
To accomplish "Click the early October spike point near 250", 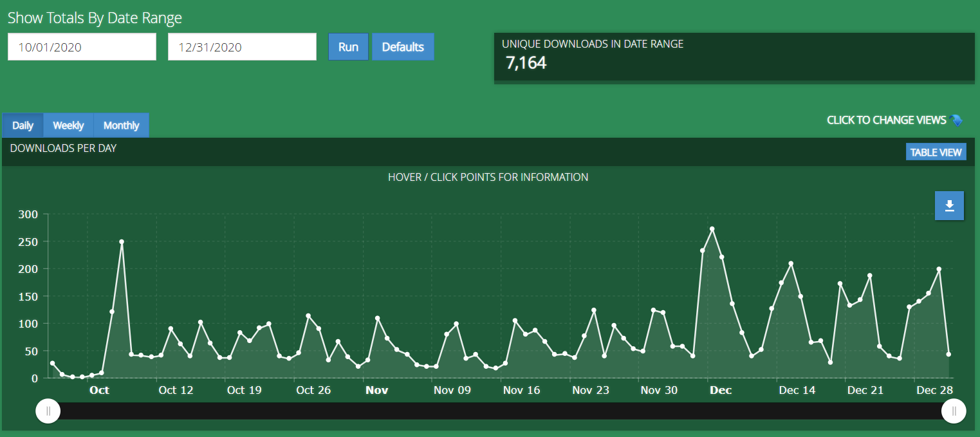I will [122, 242].
